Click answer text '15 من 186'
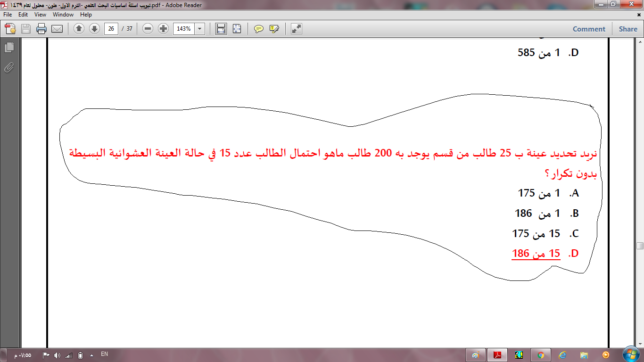 click(536, 254)
